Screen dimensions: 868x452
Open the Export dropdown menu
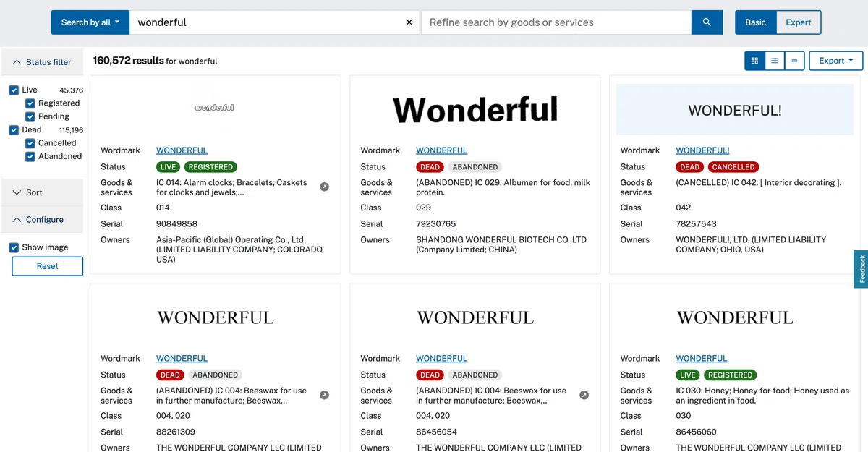[835, 61]
